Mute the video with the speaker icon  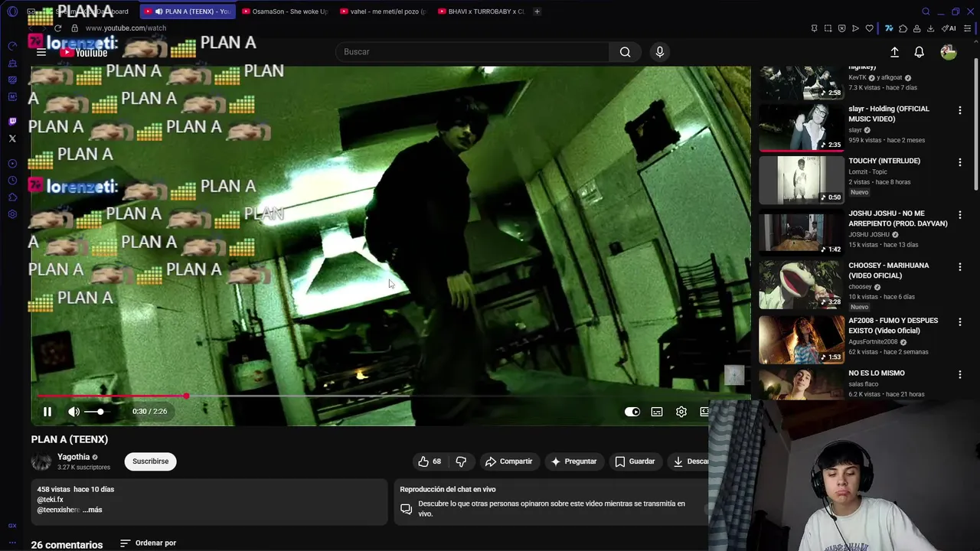click(x=73, y=412)
